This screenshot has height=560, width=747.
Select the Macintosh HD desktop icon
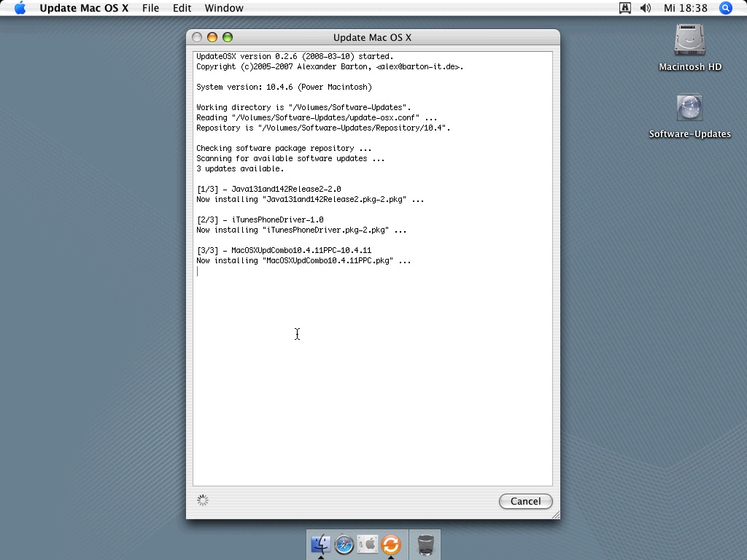(x=690, y=47)
